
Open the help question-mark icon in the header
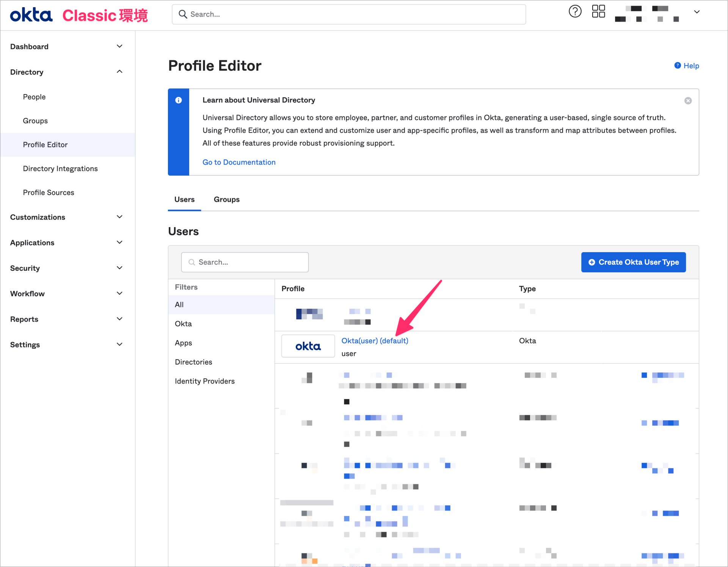coord(575,12)
